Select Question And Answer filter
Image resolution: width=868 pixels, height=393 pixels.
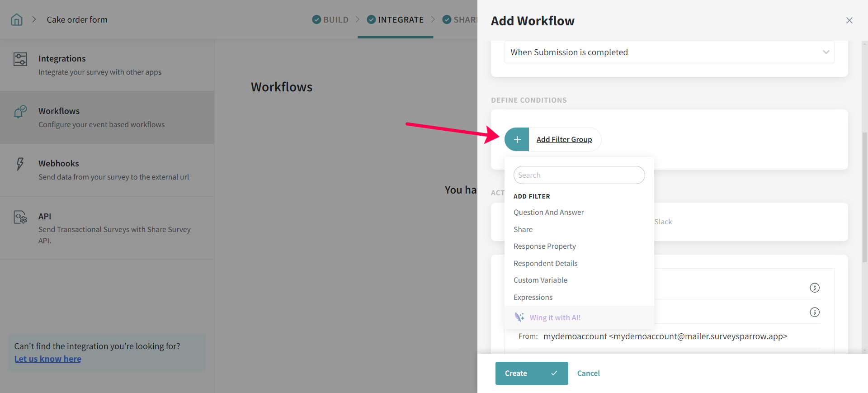[x=548, y=212]
